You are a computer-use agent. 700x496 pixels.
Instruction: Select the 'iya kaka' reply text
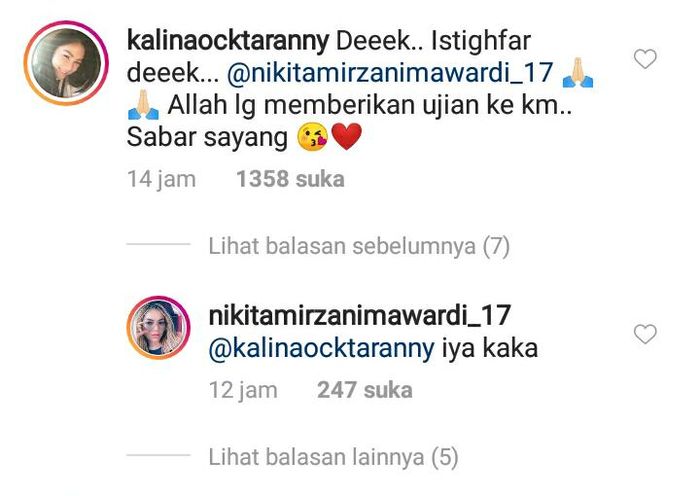pyautogui.click(x=490, y=348)
